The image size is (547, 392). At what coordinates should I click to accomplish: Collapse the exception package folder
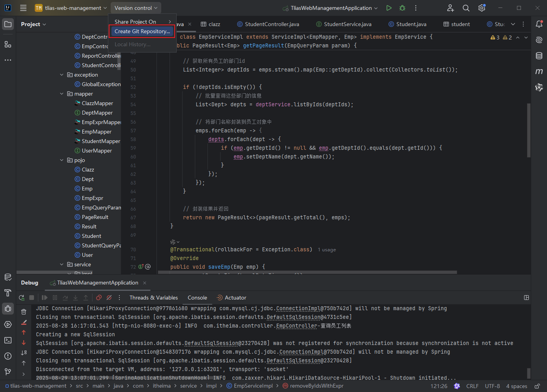[x=62, y=75]
